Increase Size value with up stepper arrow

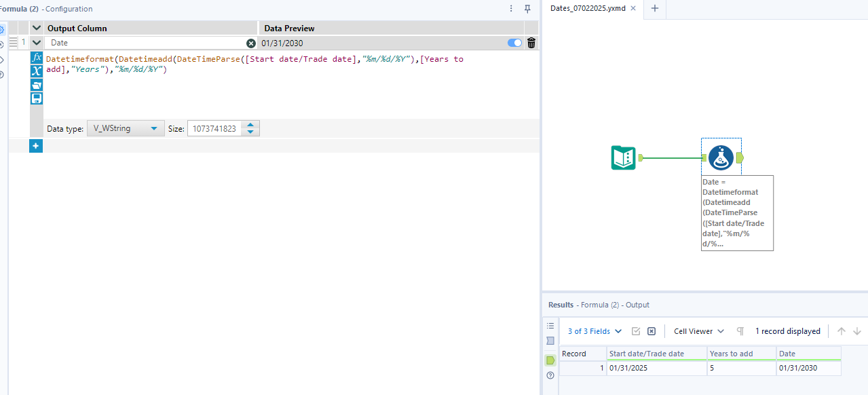pos(250,125)
